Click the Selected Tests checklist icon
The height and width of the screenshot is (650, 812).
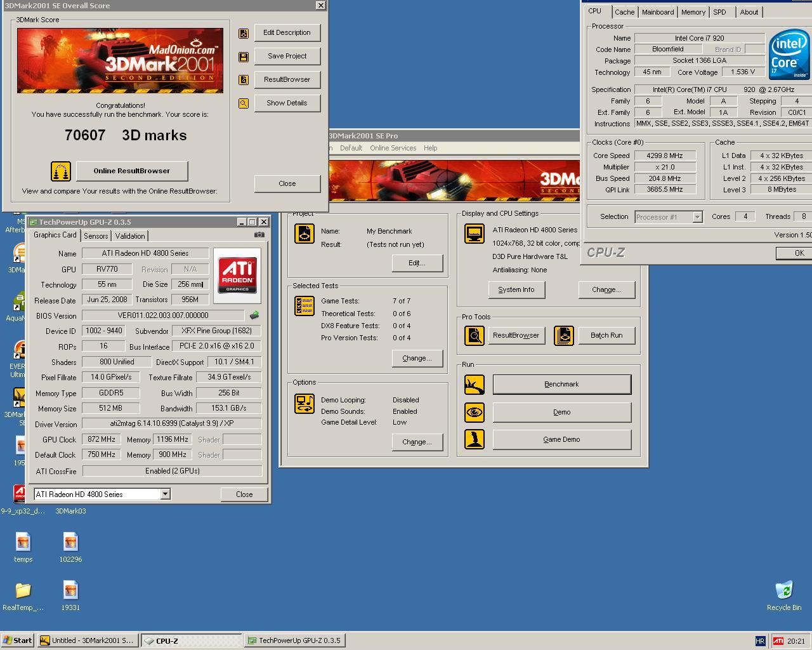[304, 306]
